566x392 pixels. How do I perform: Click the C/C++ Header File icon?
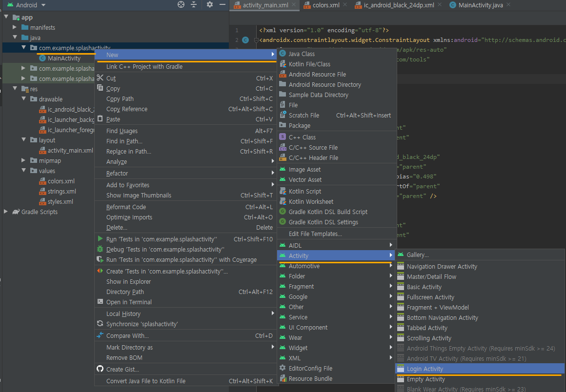click(x=283, y=157)
